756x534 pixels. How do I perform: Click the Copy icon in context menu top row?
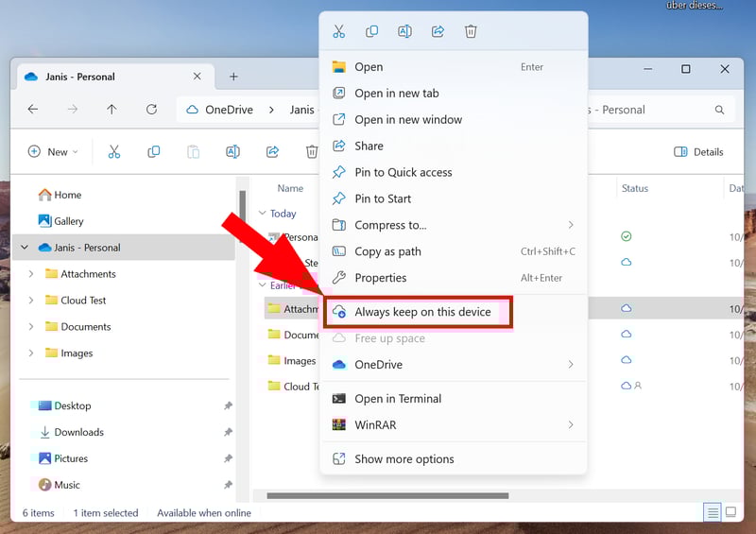click(371, 32)
